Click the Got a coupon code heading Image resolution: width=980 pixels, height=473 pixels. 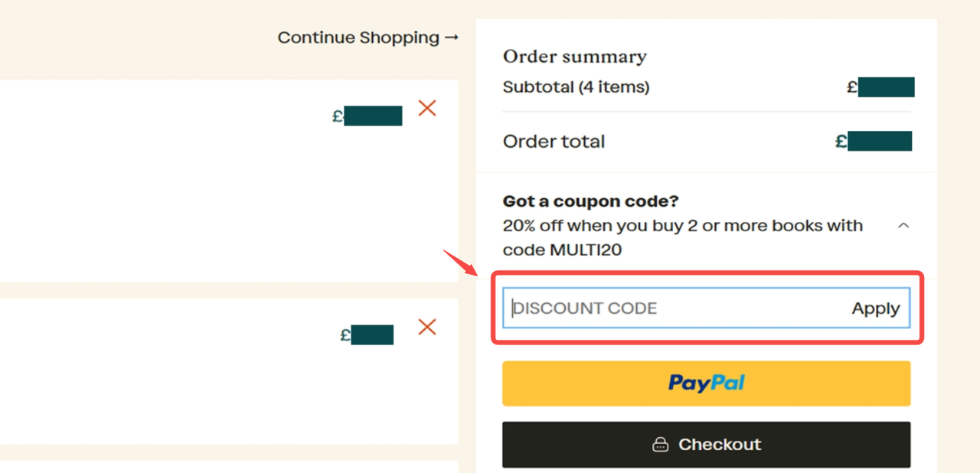click(590, 201)
